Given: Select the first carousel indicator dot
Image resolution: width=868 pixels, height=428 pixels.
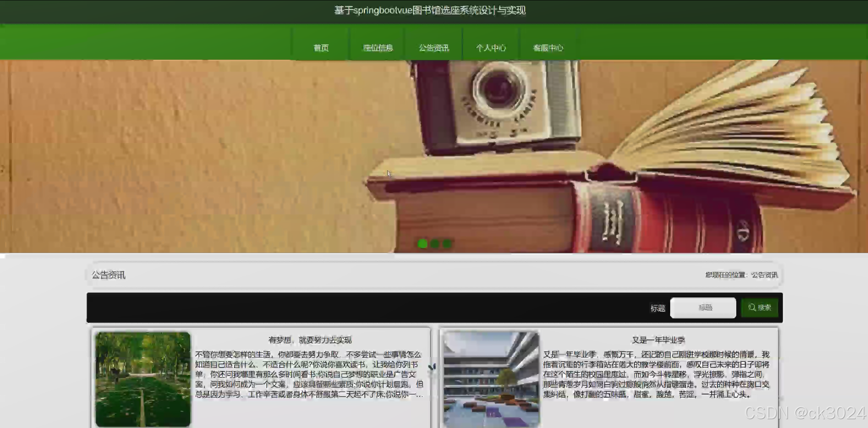Looking at the screenshot, I should (422, 243).
